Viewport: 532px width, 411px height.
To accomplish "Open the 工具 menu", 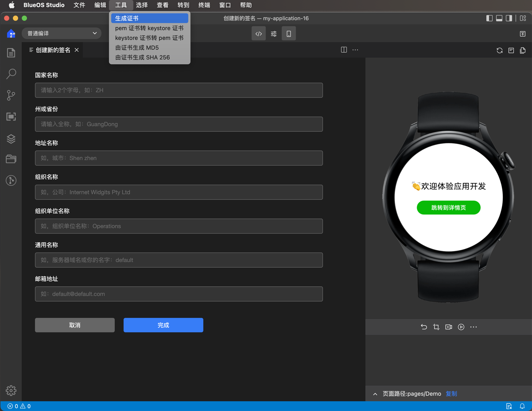I will (x=121, y=5).
